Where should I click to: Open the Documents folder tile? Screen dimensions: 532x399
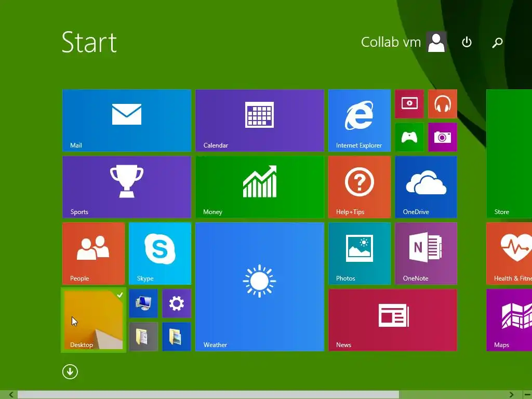click(143, 337)
